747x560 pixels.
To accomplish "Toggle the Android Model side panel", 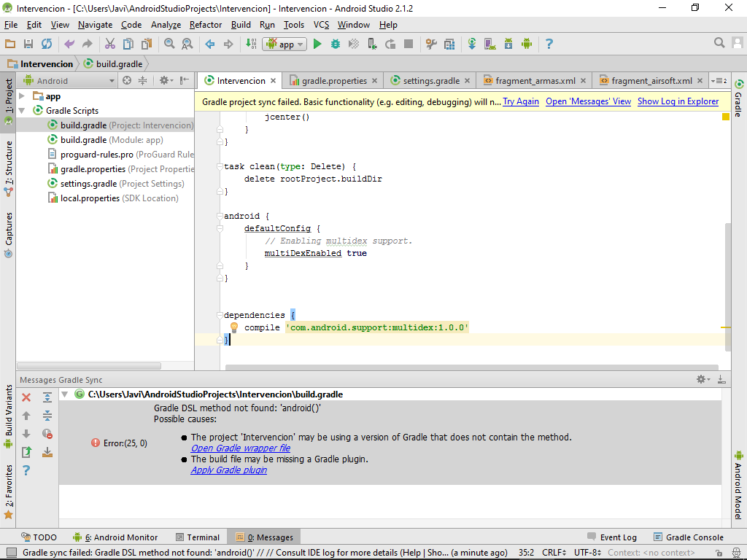I will click(738, 485).
